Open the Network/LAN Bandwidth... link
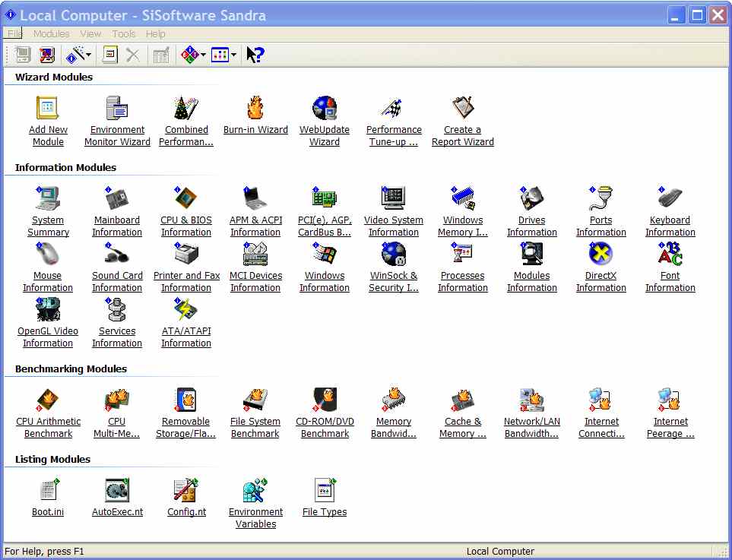The height and width of the screenshot is (560, 732). [532, 428]
